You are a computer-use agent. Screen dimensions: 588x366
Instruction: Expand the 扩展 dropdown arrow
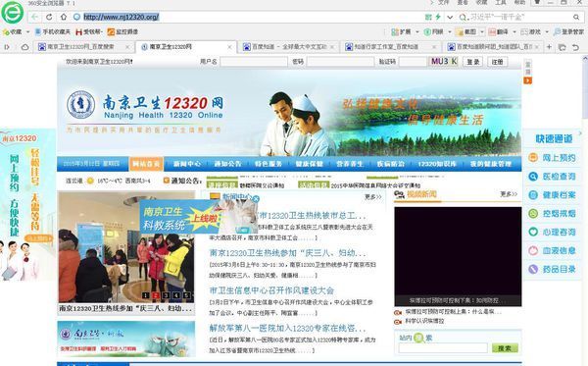[x=417, y=32]
